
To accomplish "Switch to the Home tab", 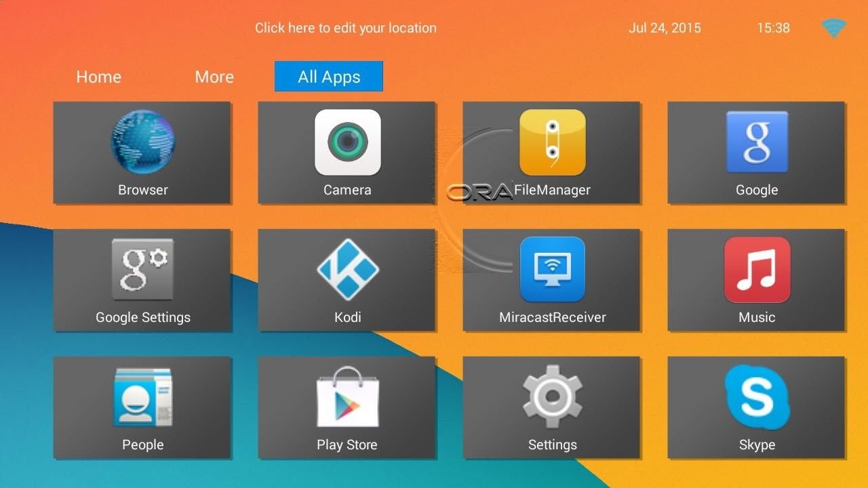I will pos(98,77).
